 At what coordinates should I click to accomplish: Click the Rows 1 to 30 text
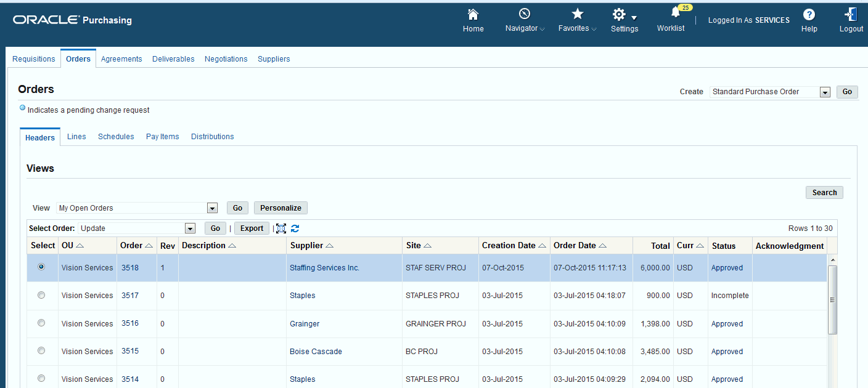810,228
